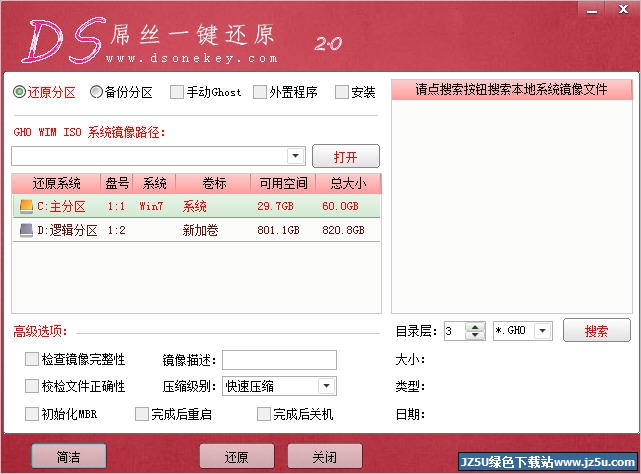641x474 pixels.
Task: Check the 安装 checkbox
Action: click(341, 92)
